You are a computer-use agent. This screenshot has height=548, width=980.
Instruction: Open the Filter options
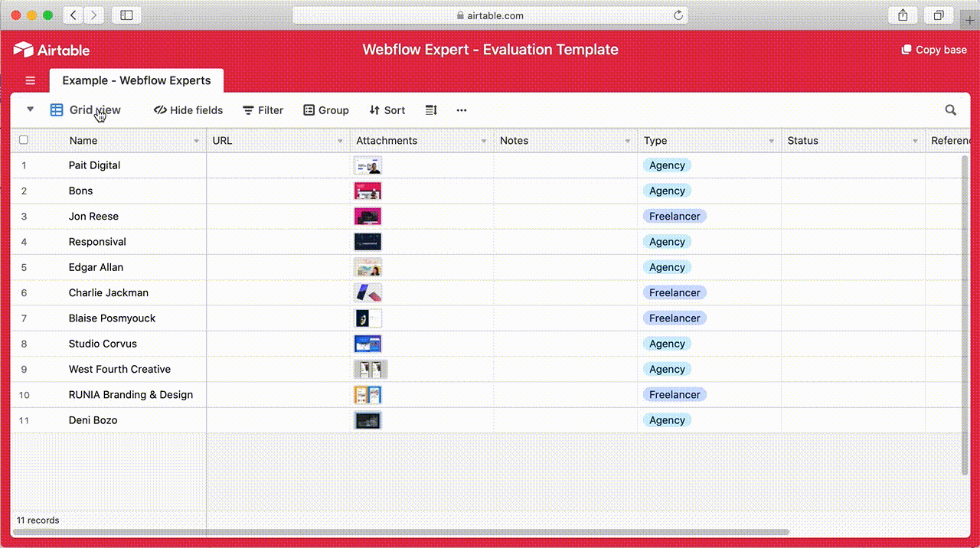click(x=263, y=110)
